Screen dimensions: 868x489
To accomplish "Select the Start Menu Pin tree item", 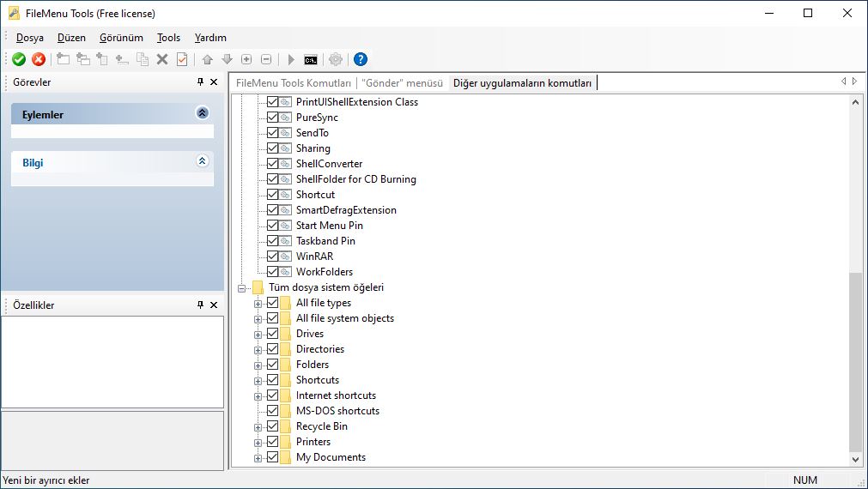I will (x=330, y=226).
